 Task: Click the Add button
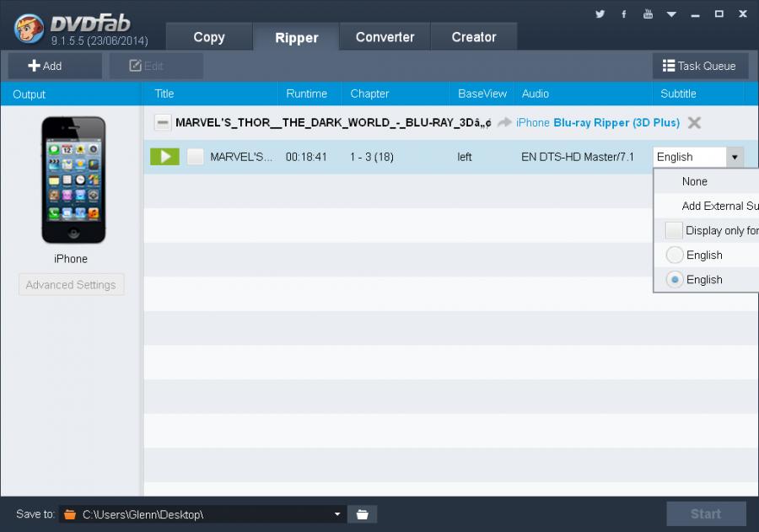[55, 66]
